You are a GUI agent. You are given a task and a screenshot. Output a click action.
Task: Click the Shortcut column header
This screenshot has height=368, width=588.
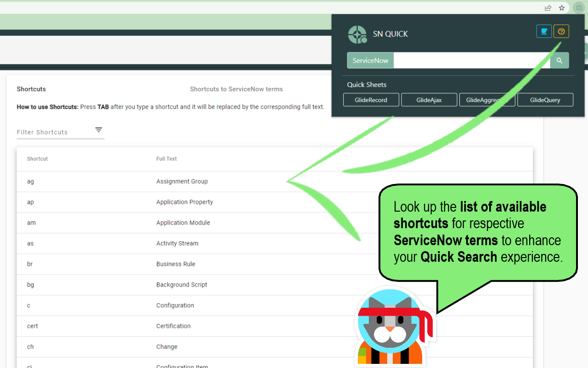point(37,159)
